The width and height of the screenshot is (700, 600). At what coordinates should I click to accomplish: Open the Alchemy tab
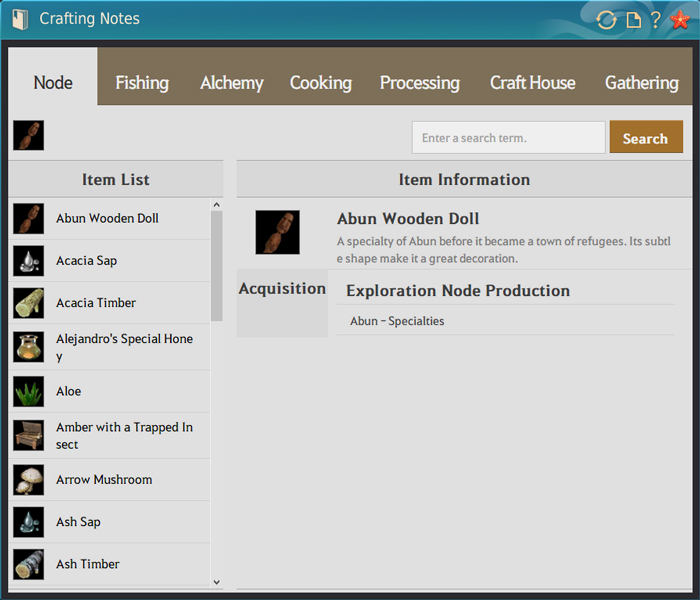[232, 83]
